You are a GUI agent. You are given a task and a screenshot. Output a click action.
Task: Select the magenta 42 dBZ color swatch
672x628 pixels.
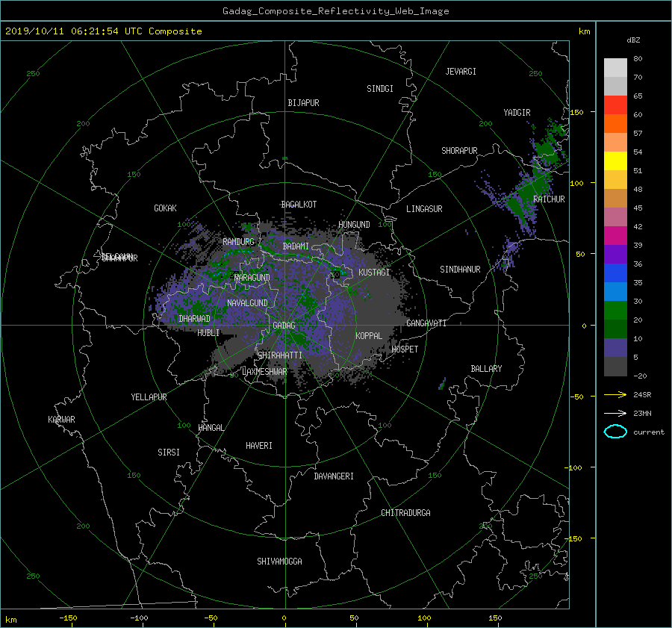pos(615,235)
